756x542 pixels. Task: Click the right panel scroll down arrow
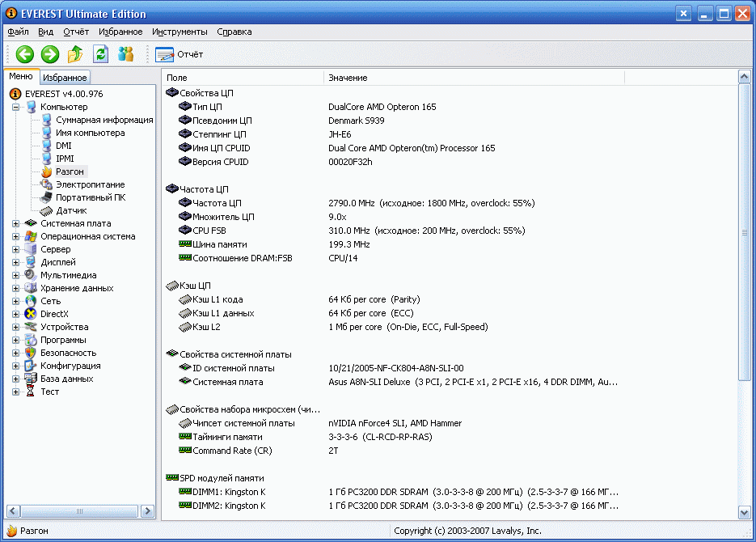click(744, 513)
